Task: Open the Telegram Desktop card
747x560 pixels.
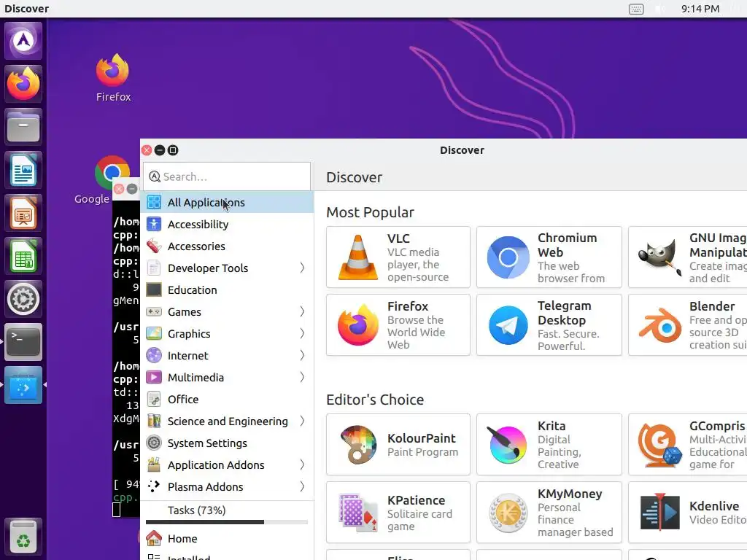Action: pos(549,324)
